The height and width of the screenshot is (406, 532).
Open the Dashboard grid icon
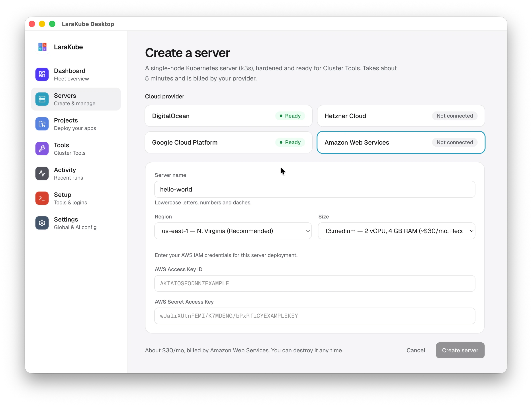[42, 74]
